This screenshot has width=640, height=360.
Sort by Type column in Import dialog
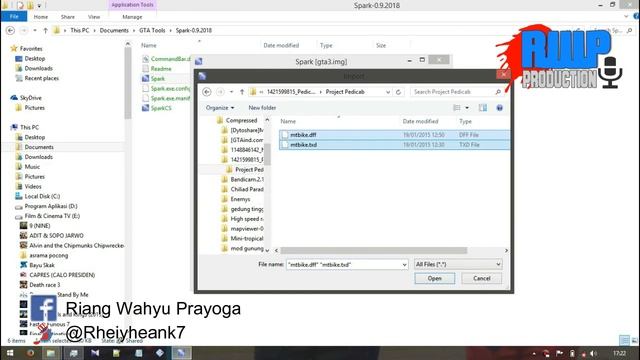(x=465, y=121)
